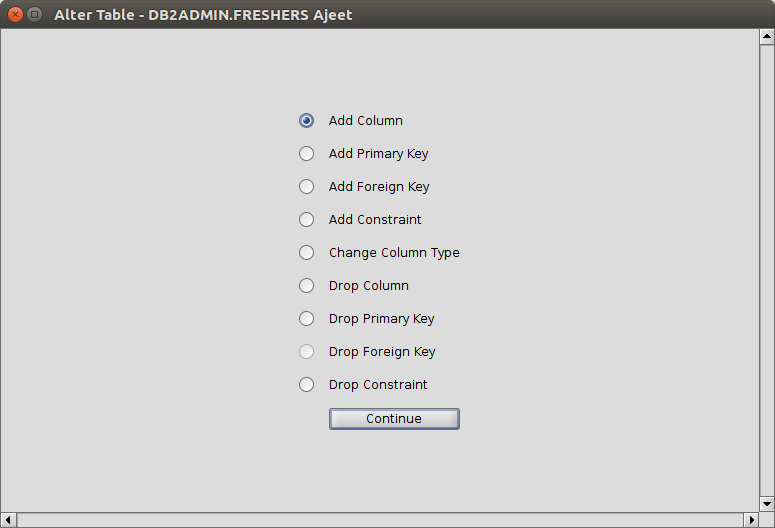Pick the Add Constraint option
This screenshot has width=775, height=528.
307,219
